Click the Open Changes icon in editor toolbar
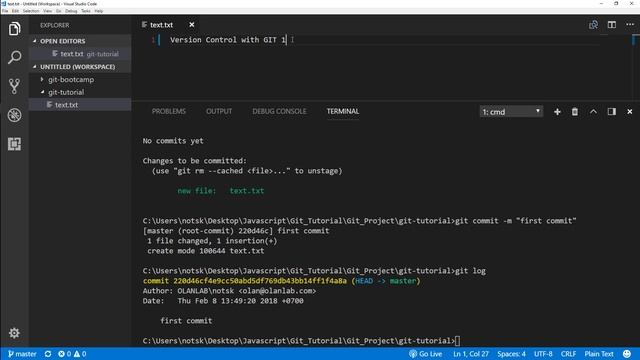Image resolution: width=640 pixels, height=360 pixels. [x=593, y=25]
